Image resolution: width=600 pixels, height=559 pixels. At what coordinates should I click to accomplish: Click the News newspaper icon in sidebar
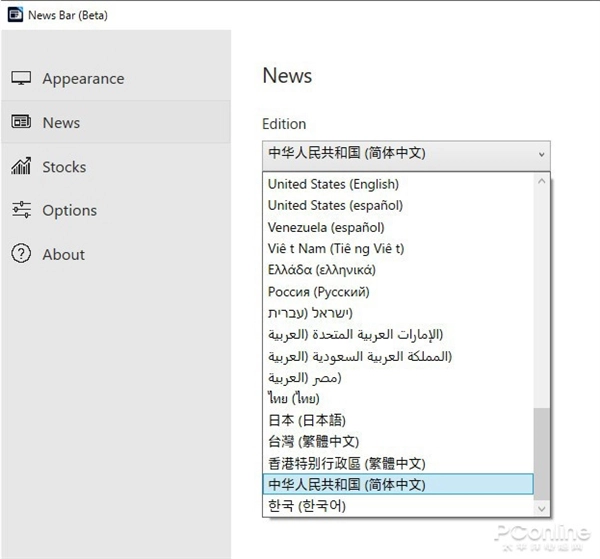pos(21,123)
